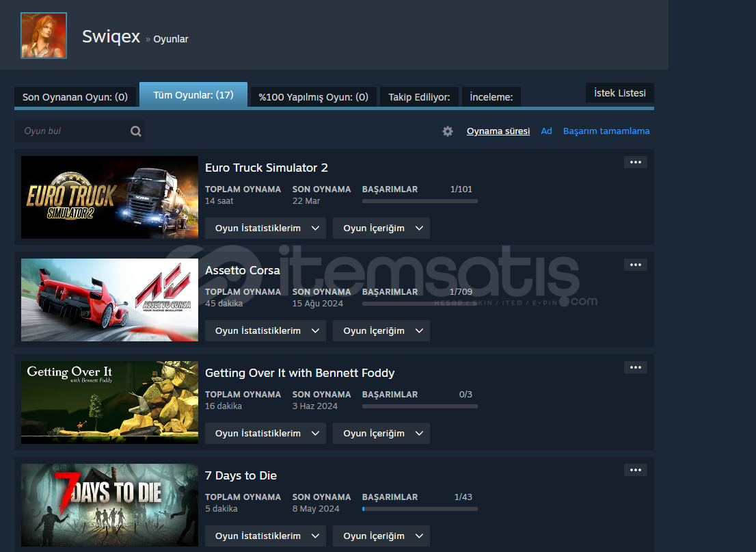Switch to Son Oynanan Oyun tab
Image resolution: width=756 pixels, height=552 pixels.
coord(75,97)
